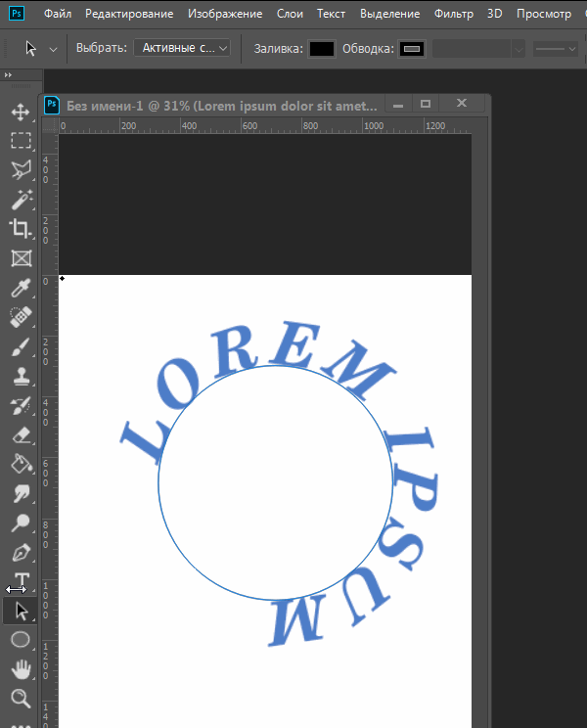The width and height of the screenshot is (587, 728).
Task: Open the Файл menu
Action: pos(58,14)
